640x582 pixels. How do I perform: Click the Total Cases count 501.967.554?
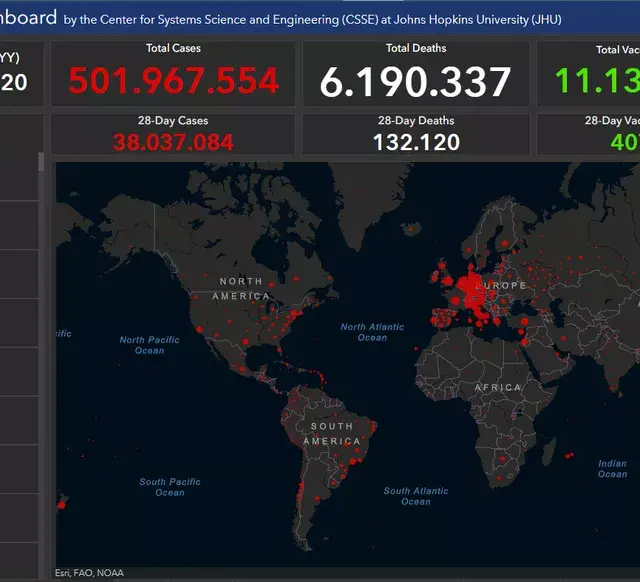click(173, 82)
